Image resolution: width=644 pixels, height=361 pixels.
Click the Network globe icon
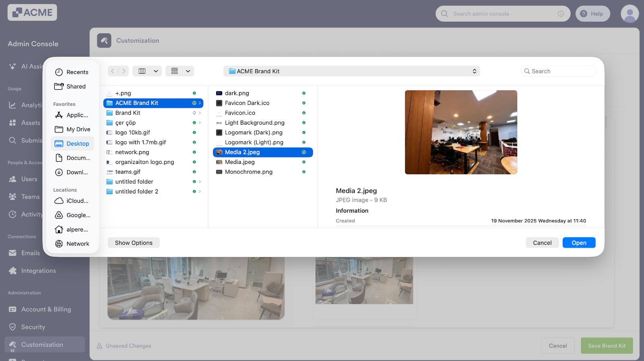[x=59, y=244]
